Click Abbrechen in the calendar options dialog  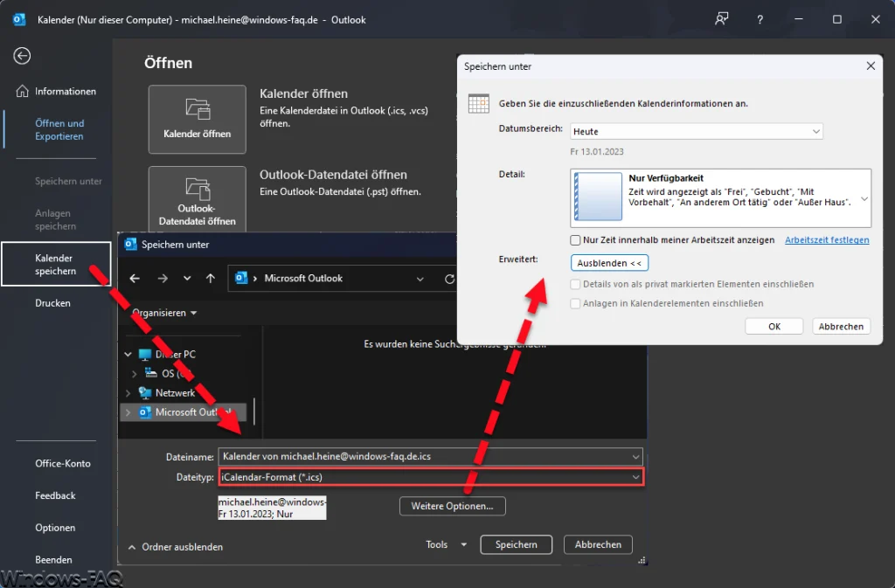pos(841,326)
